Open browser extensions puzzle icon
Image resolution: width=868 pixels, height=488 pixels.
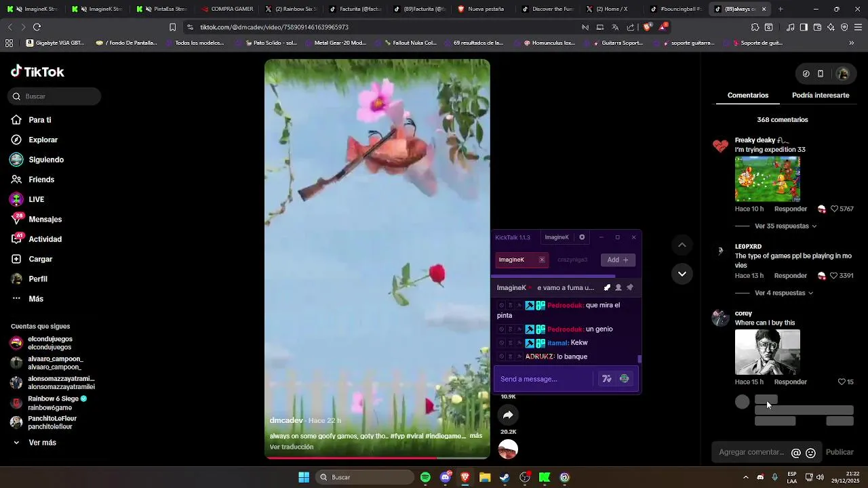coord(755,27)
